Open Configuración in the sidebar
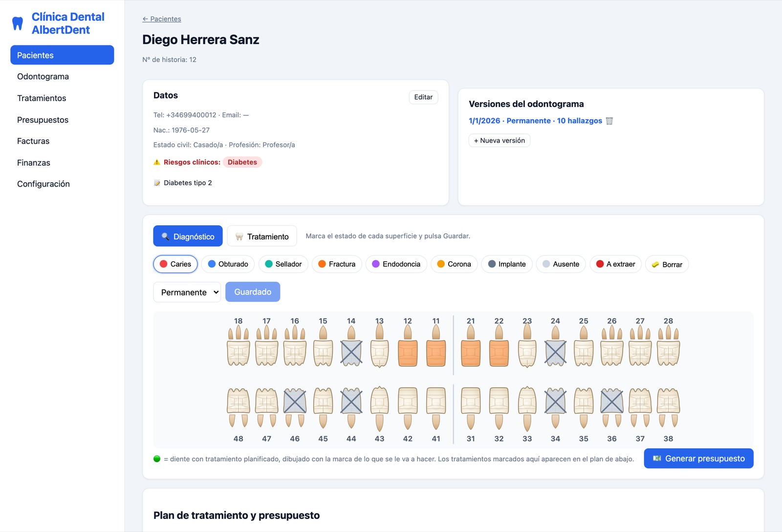Image resolution: width=782 pixels, height=532 pixels. pyautogui.click(x=62, y=184)
